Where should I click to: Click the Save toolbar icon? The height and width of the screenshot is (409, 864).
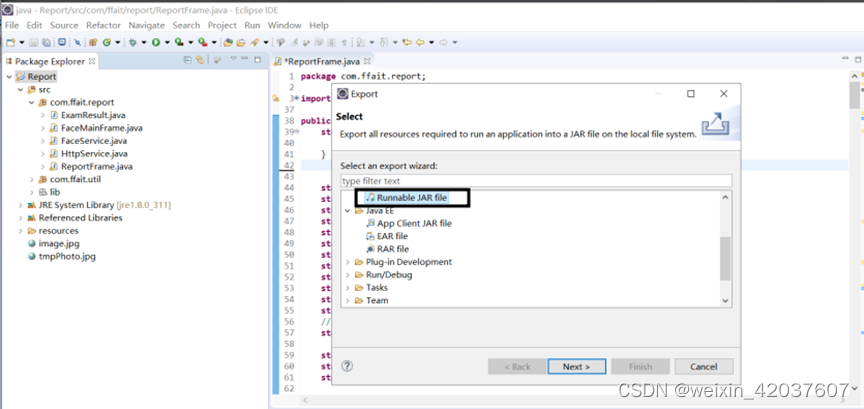(x=33, y=42)
